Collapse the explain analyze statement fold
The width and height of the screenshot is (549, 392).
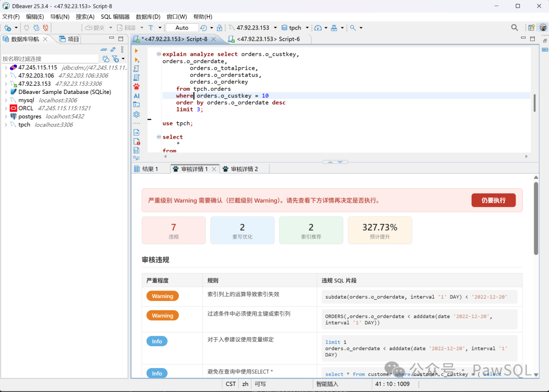159,54
